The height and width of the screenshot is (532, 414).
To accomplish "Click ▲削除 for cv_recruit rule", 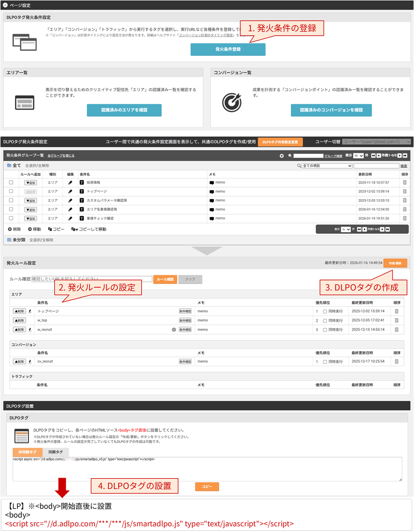I will (x=19, y=362).
